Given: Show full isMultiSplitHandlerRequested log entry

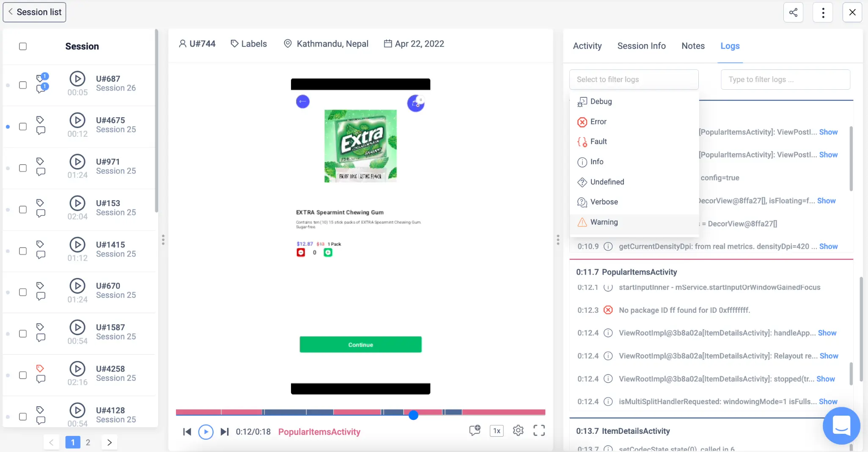Looking at the screenshot, I should pos(828,402).
